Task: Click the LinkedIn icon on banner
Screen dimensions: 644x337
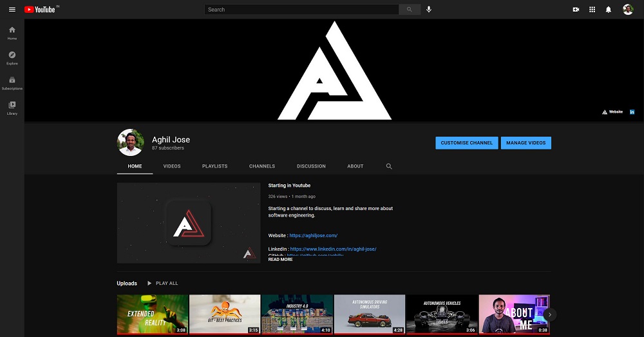Action: click(632, 111)
